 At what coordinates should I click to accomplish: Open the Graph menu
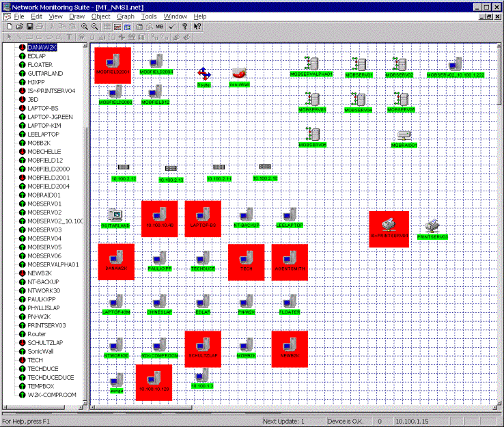click(x=126, y=16)
